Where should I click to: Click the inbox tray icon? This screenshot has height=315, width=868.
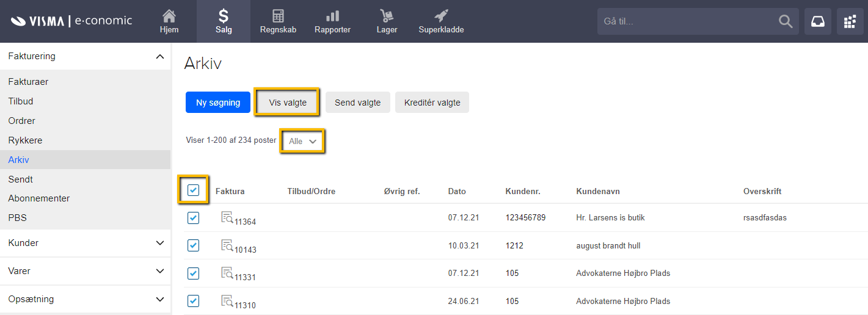coord(817,21)
